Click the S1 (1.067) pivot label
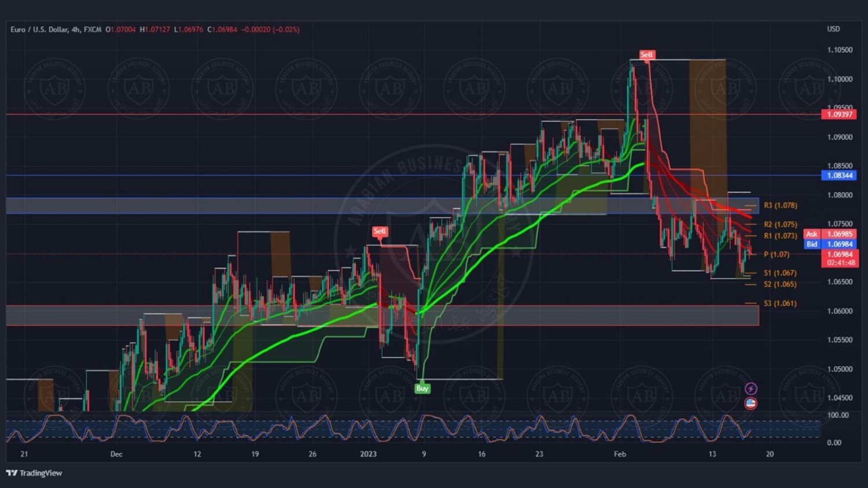 tap(780, 273)
